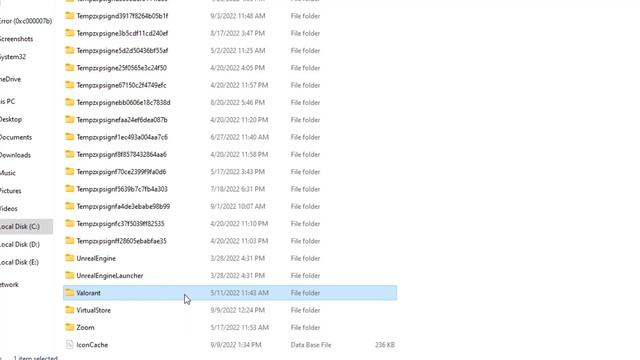Open Screenshots quick access entry

click(x=17, y=39)
